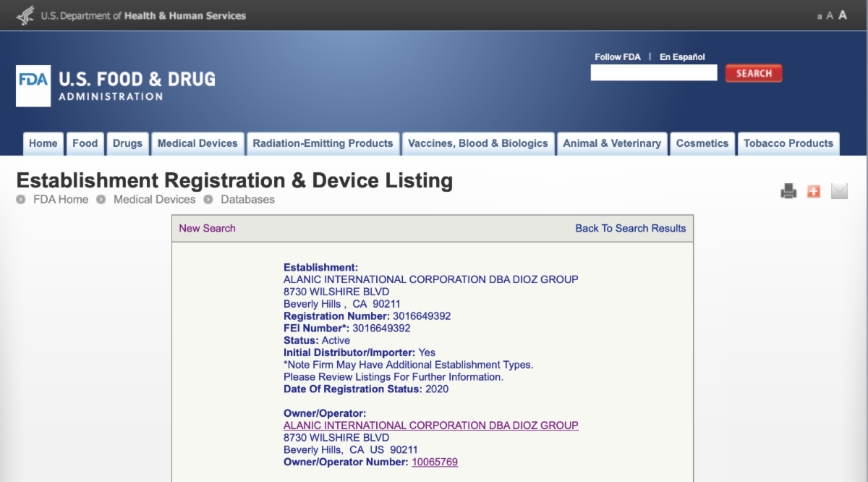Click the FDA logo icon
868x482 pixels.
(33, 86)
